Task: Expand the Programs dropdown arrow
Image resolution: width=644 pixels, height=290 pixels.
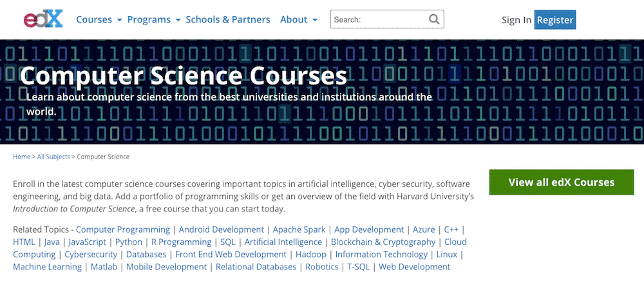Action: (178, 20)
